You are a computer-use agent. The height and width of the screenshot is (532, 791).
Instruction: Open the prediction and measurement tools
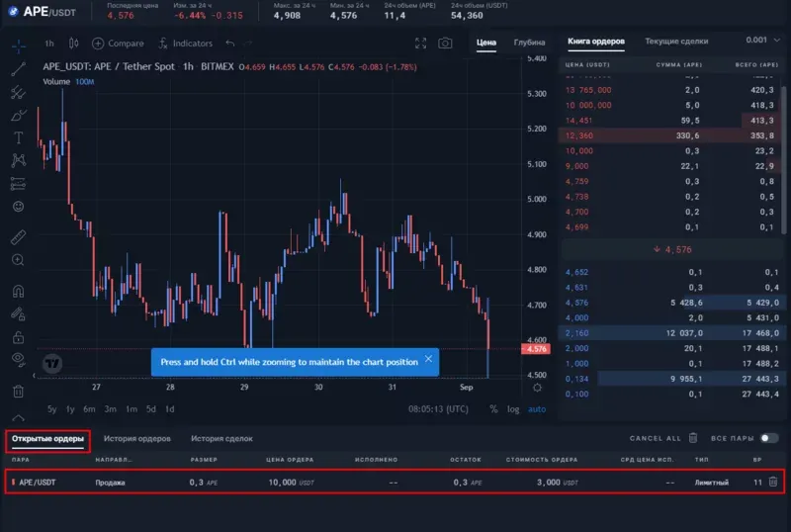(18, 184)
